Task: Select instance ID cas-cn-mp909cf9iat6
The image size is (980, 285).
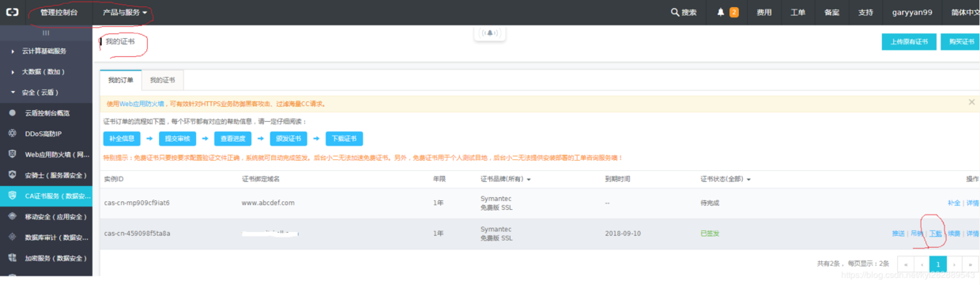Action: pos(137,203)
